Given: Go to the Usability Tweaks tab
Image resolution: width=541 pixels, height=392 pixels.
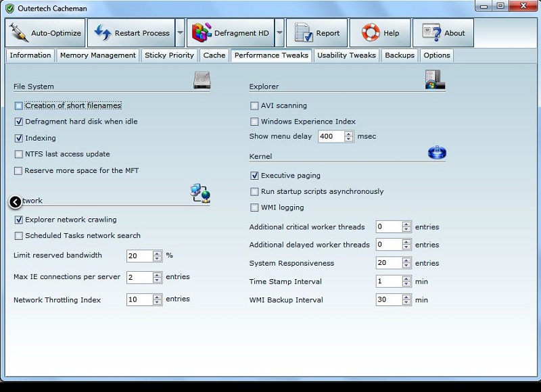Looking at the screenshot, I should (x=346, y=55).
